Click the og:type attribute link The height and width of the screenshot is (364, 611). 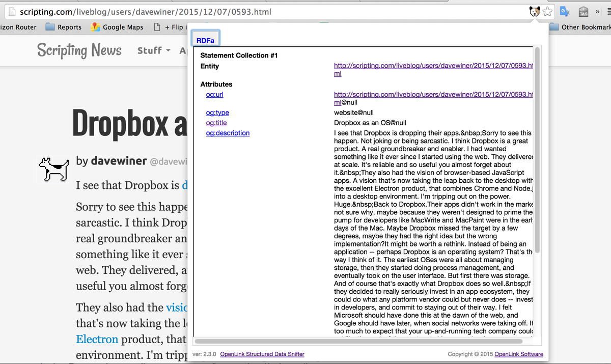click(x=217, y=113)
